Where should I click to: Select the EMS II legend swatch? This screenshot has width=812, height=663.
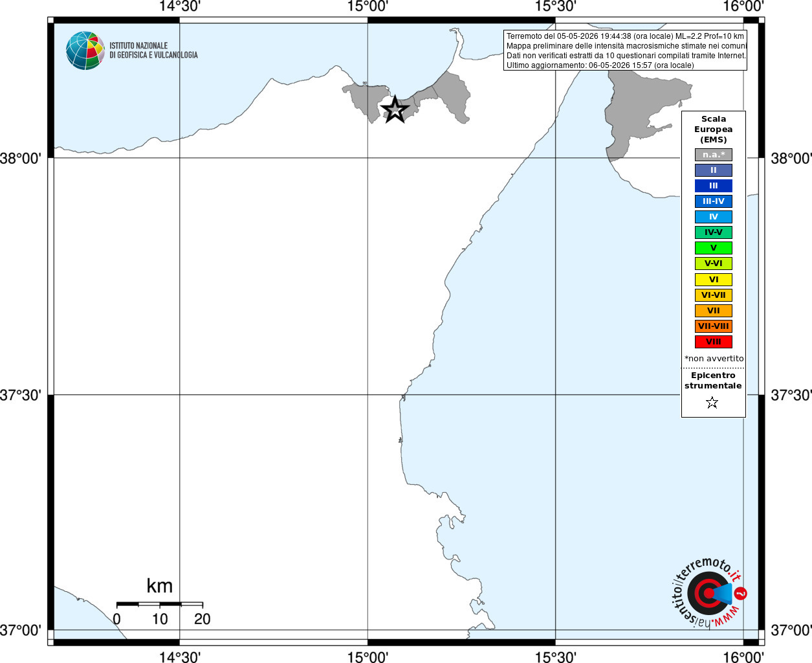pos(714,170)
